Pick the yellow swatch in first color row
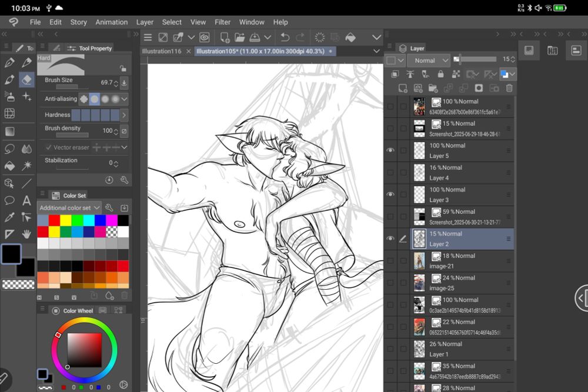 click(66, 220)
